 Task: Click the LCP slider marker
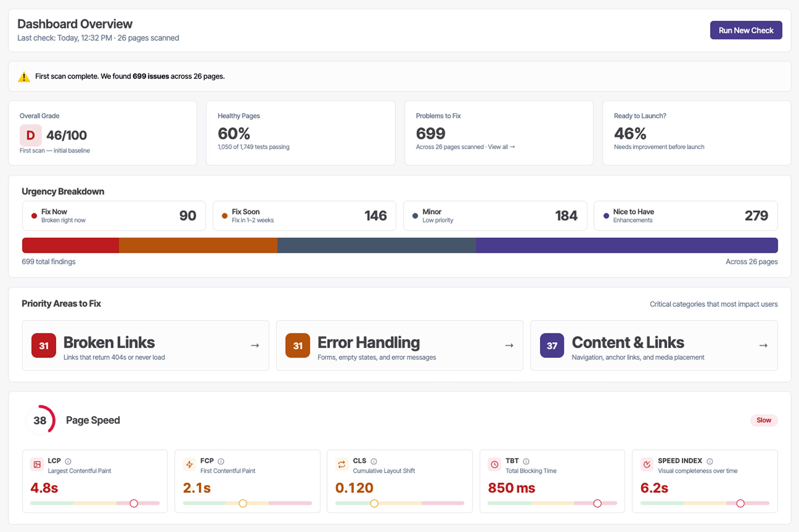pos(134,503)
